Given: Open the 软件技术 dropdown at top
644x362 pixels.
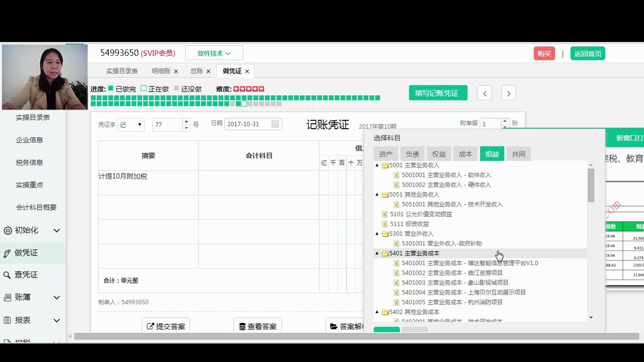Looking at the screenshot, I should pos(214,53).
